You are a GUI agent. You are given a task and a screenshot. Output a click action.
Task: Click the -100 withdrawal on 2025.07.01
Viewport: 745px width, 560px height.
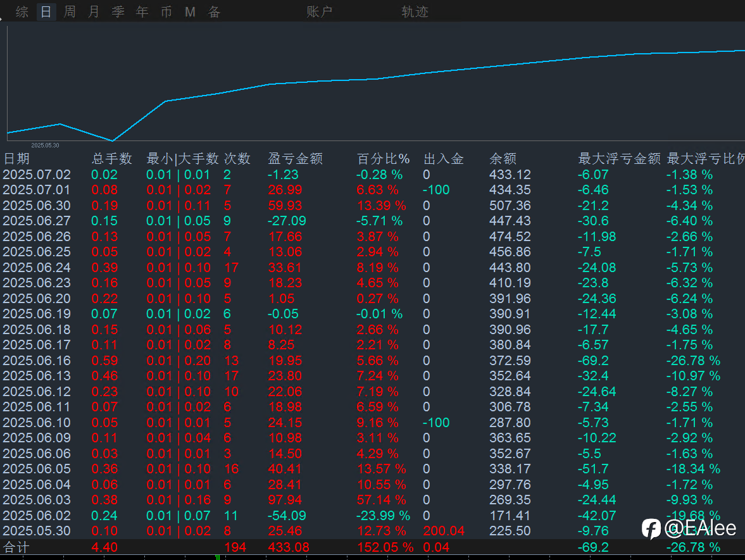pyautogui.click(x=436, y=190)
